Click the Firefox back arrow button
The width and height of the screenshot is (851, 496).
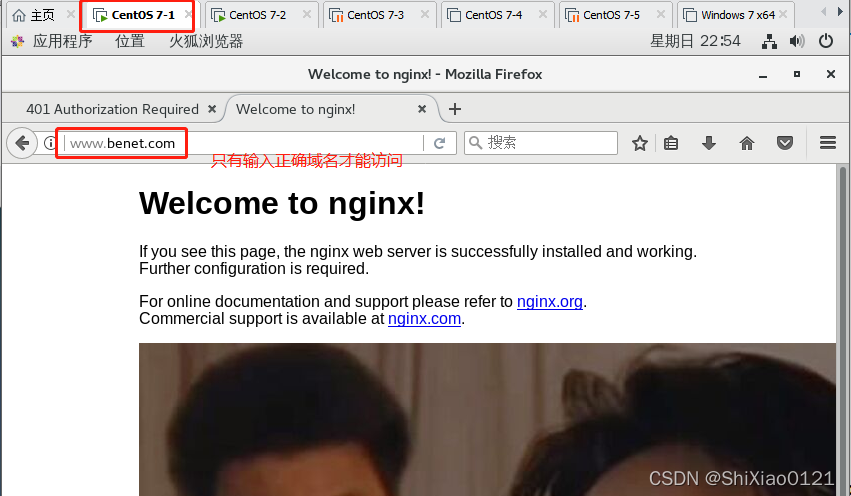22,143
